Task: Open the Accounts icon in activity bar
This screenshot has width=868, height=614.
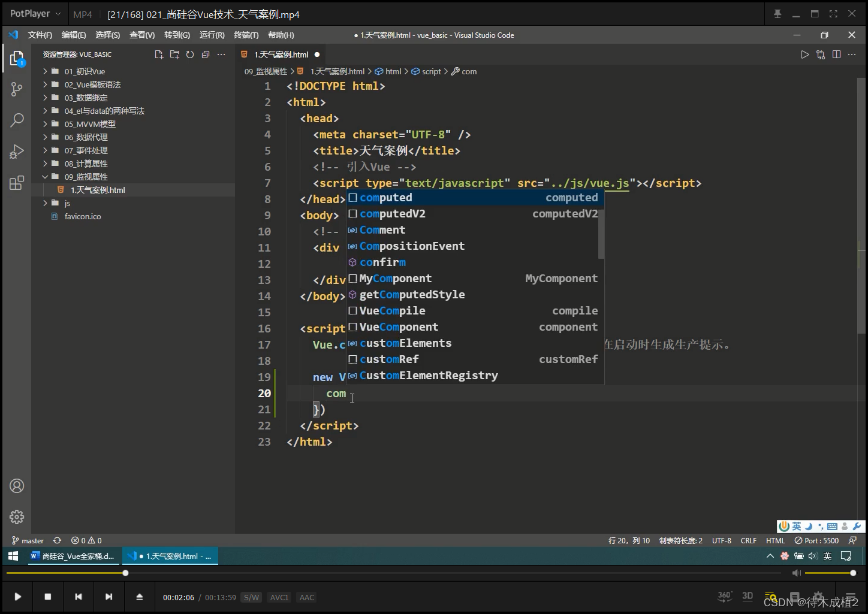Action: click(17, 486)
